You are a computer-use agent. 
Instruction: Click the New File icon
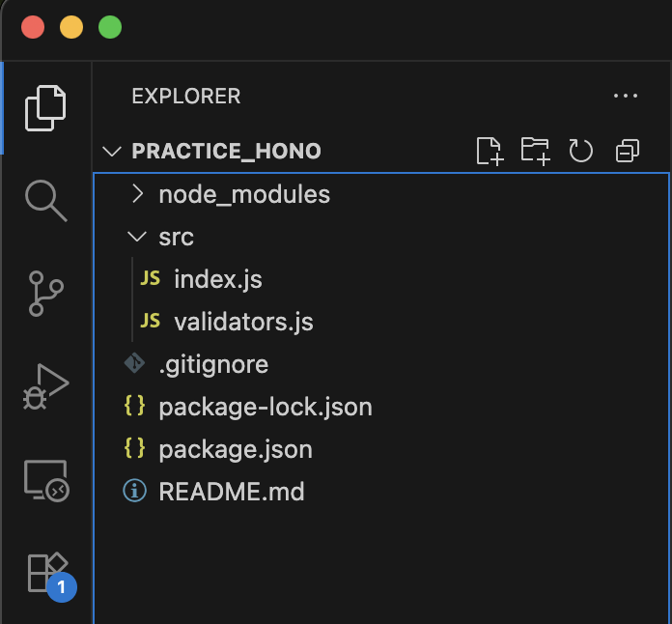click(490, 151)
